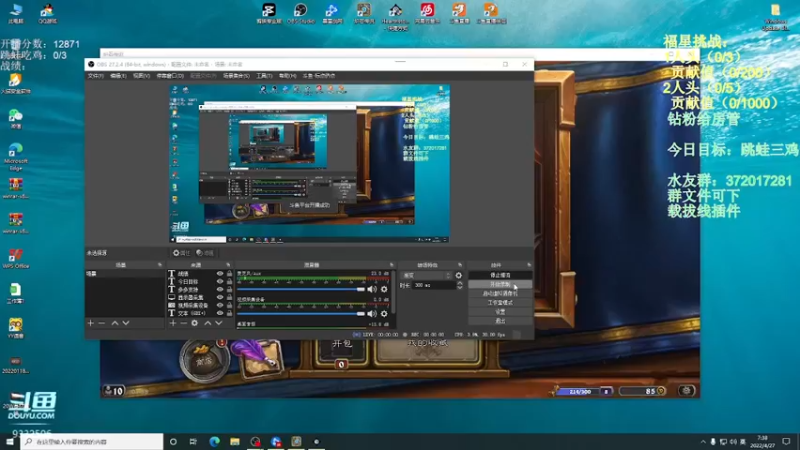Open the 停靠窗口 menu in OBS
Viewport: 800px width, 450px height.
[170, 76]
